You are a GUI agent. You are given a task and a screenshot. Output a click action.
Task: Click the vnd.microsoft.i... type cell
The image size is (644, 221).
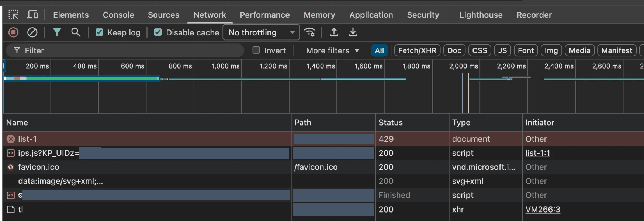pos(486,167)
